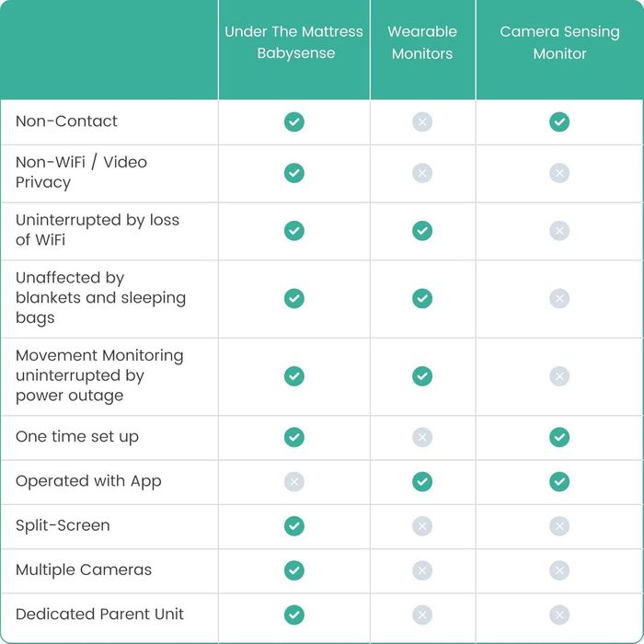This screenshot has width=644, height=644.
Task: Select the Camera Sensing Monitor column header
Action: 559,42
